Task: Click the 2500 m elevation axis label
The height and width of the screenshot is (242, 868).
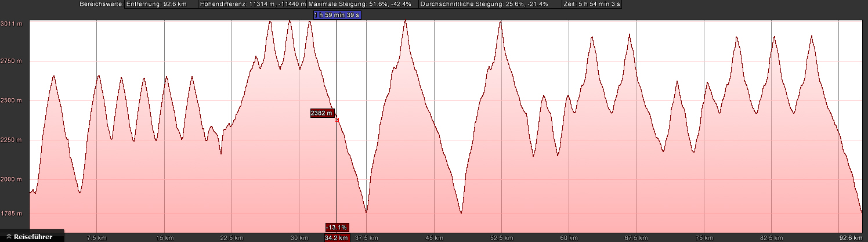Action: tap(12, 100)
